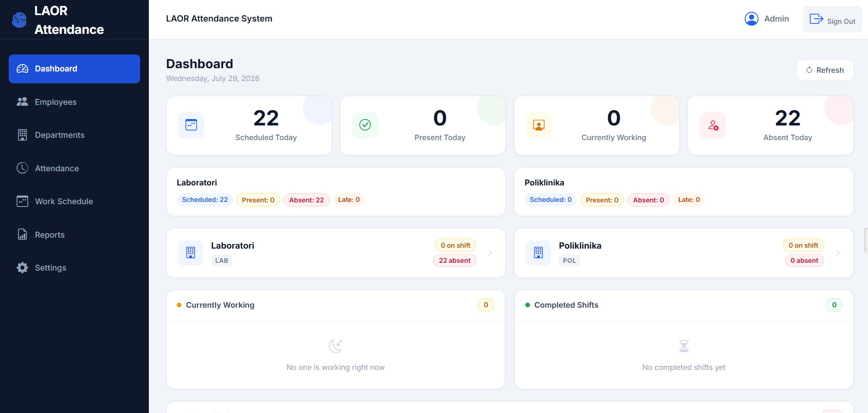
Task: Click 'No one is working right now'
Action: (x=336, y=367)
